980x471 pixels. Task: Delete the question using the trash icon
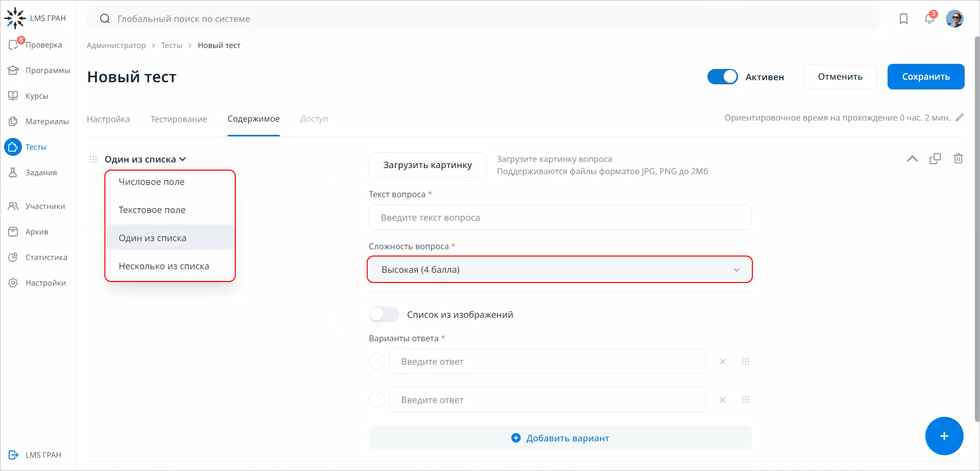click(958, 158)
